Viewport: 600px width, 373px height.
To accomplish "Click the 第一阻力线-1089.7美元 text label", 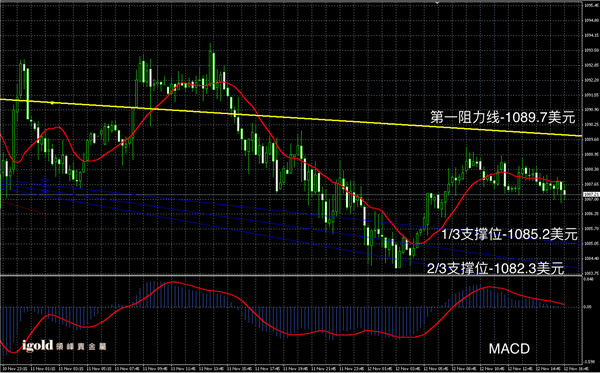I will 503,117.
